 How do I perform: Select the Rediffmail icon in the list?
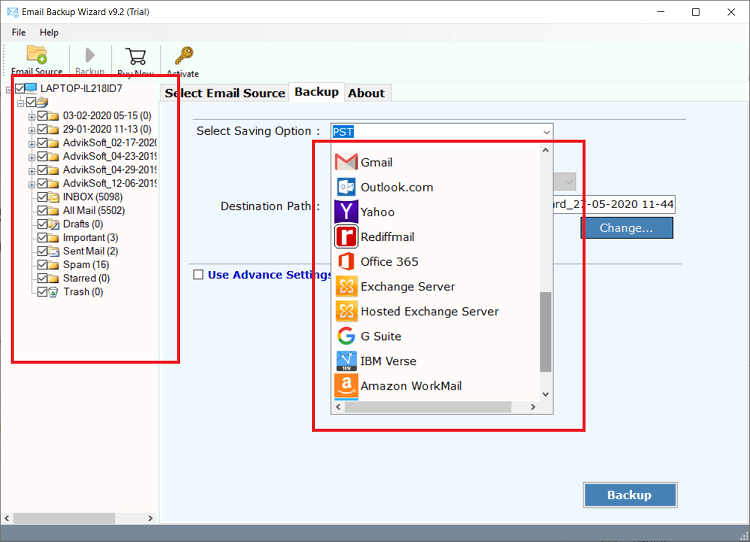pyautogui.click(x=346, y=237)
